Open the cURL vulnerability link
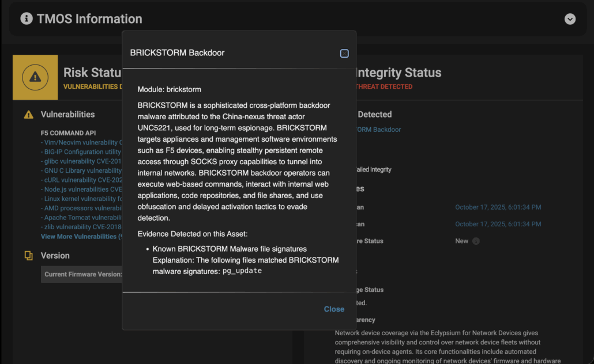Screen dimensions: 594x364 (x=81, y=180)
